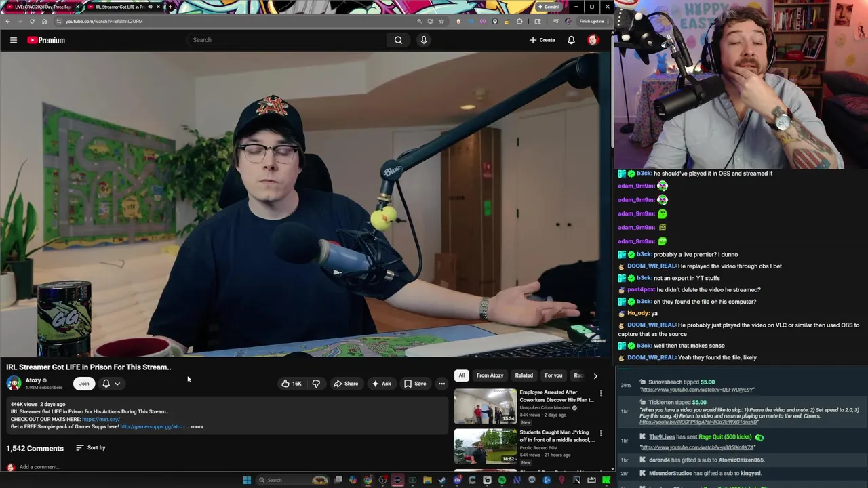This screenshot has height=488, width=868.
Task: Click the Join membership button
Action: (84, 384)
